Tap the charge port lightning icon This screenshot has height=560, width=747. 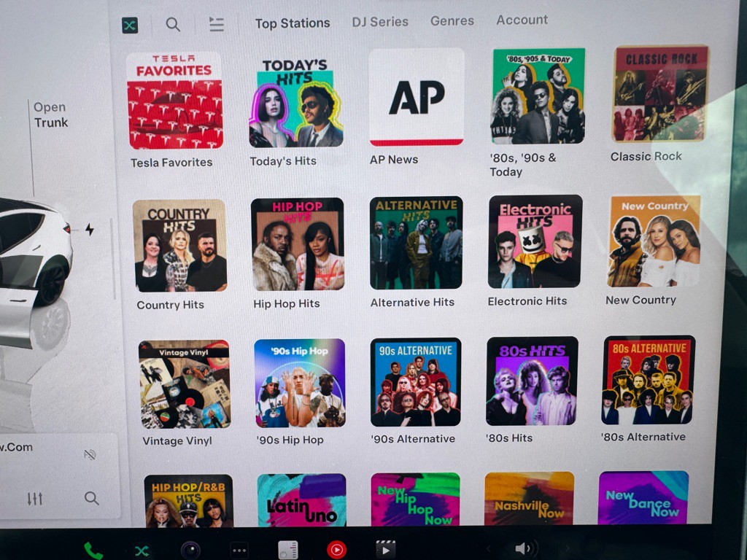(x=90, y=230)
